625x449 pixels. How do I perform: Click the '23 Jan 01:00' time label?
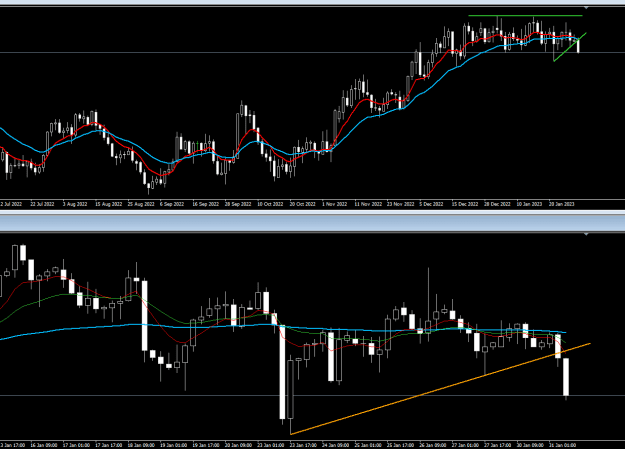tap(271, 445)
